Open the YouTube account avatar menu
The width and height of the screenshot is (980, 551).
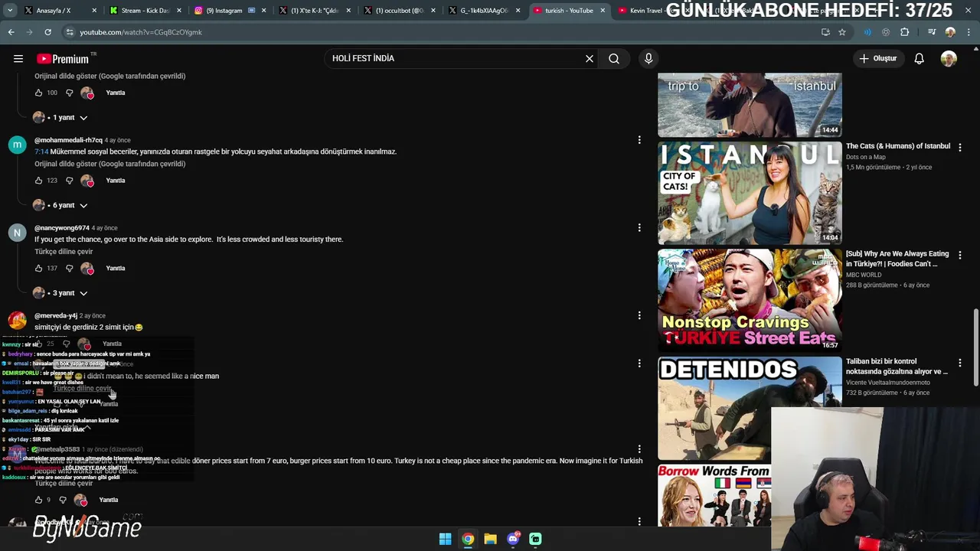point(949,59)
